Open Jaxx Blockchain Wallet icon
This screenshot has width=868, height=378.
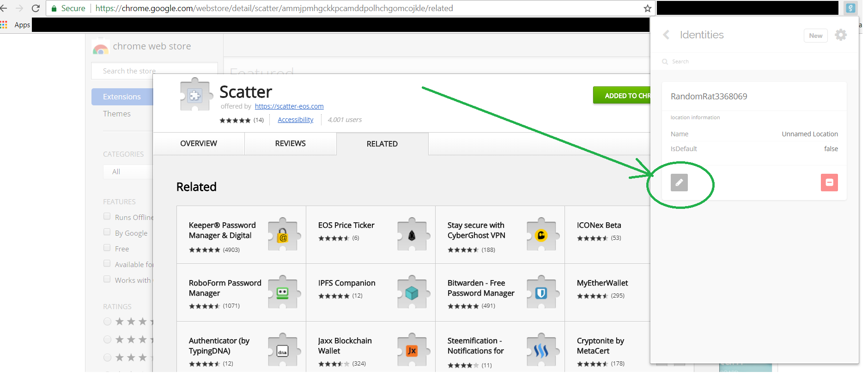(x=413, y=351)
